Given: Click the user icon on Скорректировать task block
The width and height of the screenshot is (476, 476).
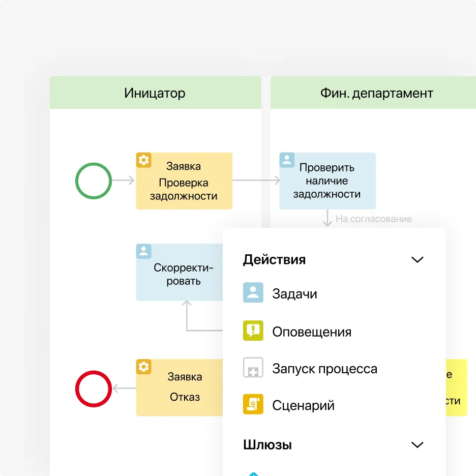Looking at the screenshot, I should point(143,251).
